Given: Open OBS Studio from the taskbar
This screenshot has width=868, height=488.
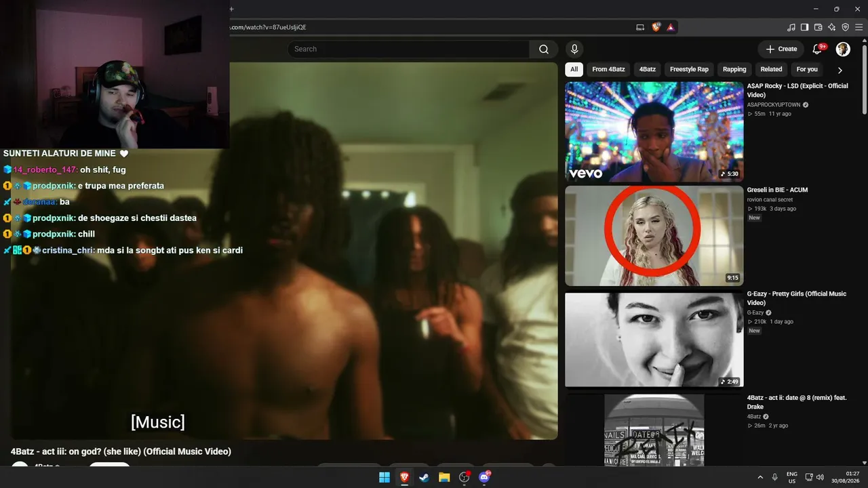Looking at the screenshot, I should [465, 477].
